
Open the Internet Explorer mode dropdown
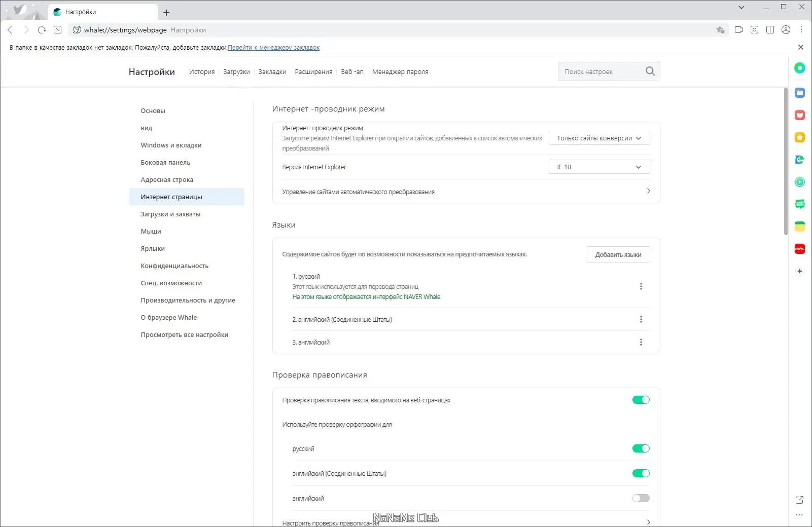[x=599, y=138]
